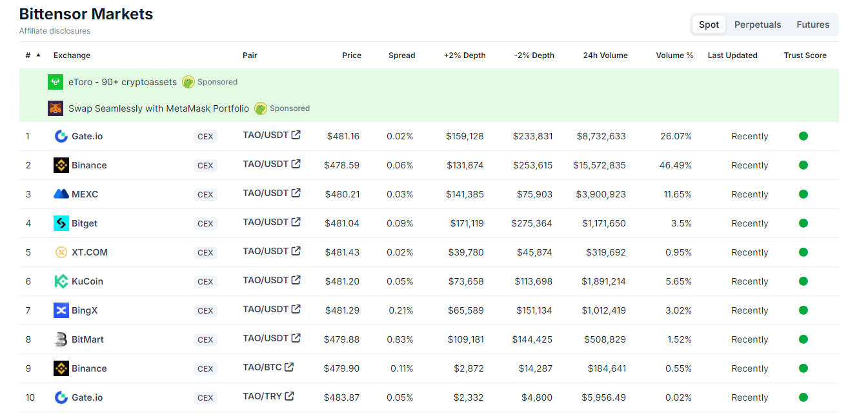
Task: Click the Gate.io logo in row 1
Action: pyautogui.click(x=61, y=136)
